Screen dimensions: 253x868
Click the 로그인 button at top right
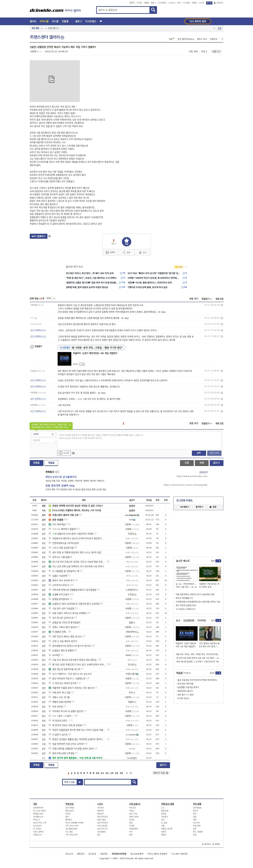pos(209,3)
